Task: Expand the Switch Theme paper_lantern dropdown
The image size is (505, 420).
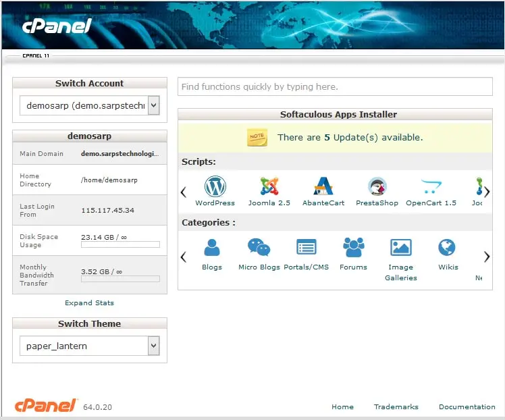Action: click(x=89, y=346)
